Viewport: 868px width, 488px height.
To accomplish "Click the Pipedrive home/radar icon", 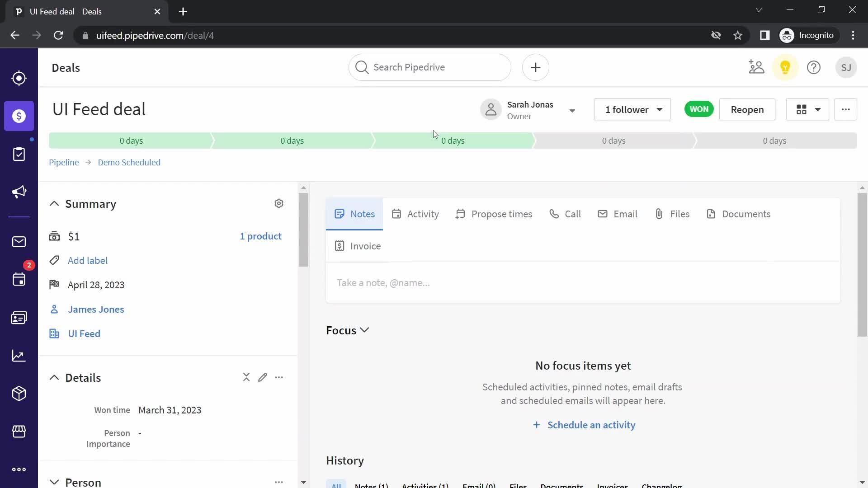I will [19, 77].
